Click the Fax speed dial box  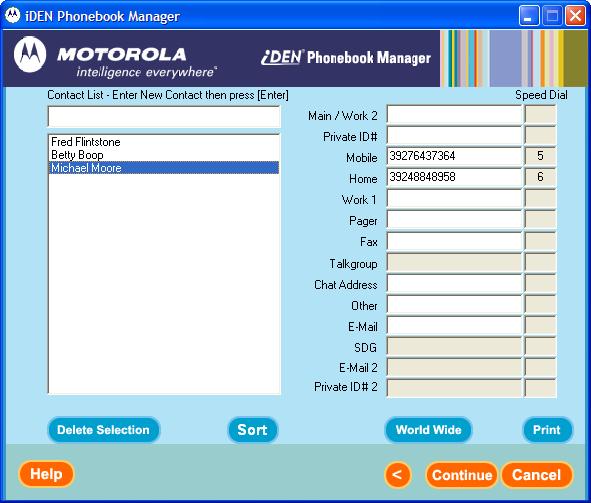(x=540, y=241)
